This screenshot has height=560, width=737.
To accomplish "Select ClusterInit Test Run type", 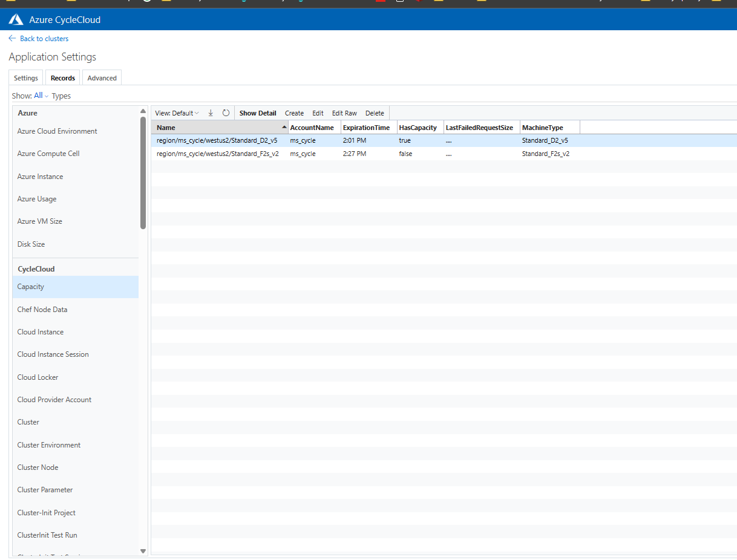I will (75, 535).
